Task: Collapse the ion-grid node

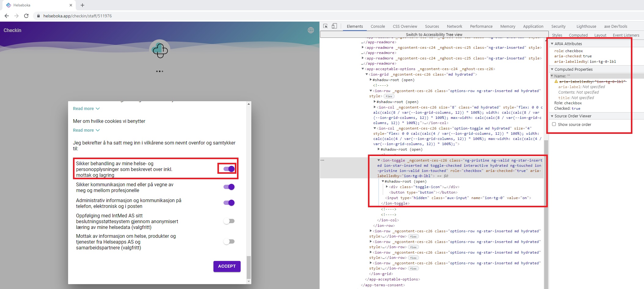Action: (x=367, y=74)
